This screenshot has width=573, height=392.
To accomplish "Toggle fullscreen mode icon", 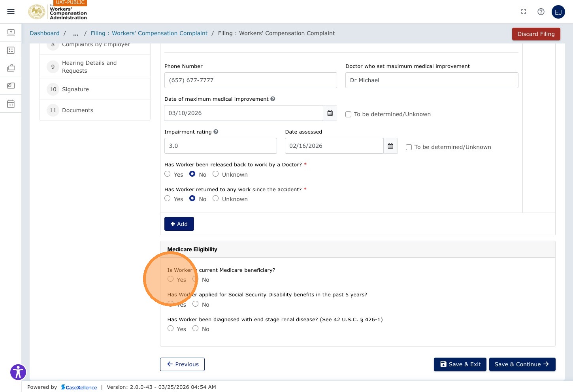I will [524, 11].
